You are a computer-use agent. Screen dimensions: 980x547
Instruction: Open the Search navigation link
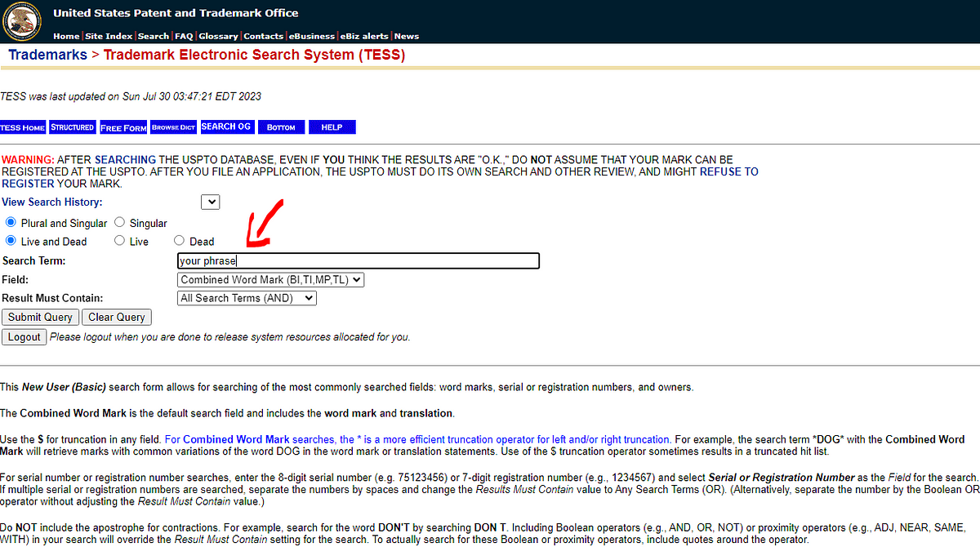(x=153, y=36)
